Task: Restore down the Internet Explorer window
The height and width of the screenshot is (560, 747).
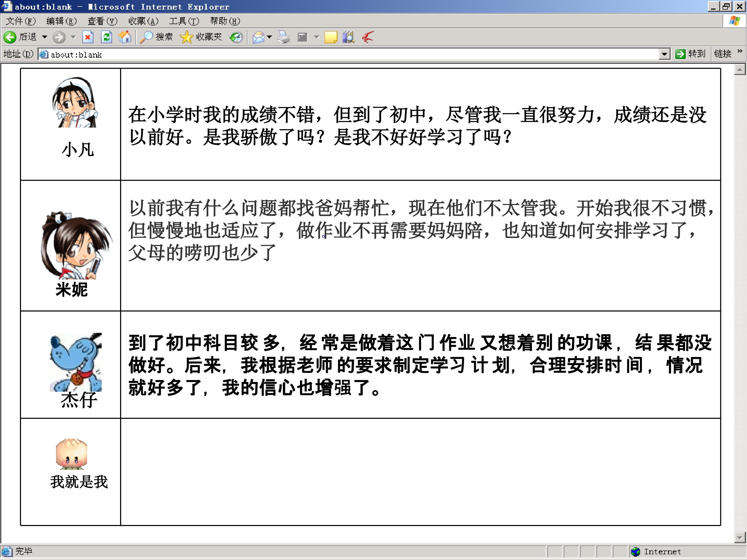Action: [x=725, y=6]
